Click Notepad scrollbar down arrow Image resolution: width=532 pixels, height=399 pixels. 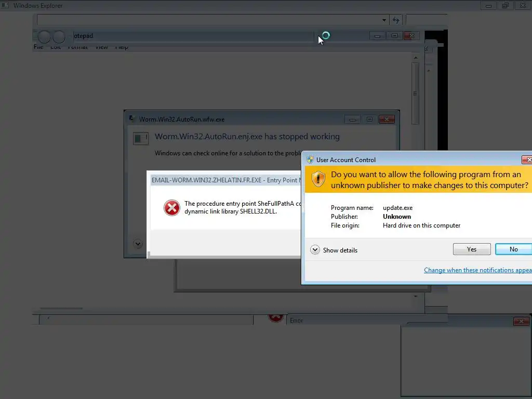pos(415,296)
